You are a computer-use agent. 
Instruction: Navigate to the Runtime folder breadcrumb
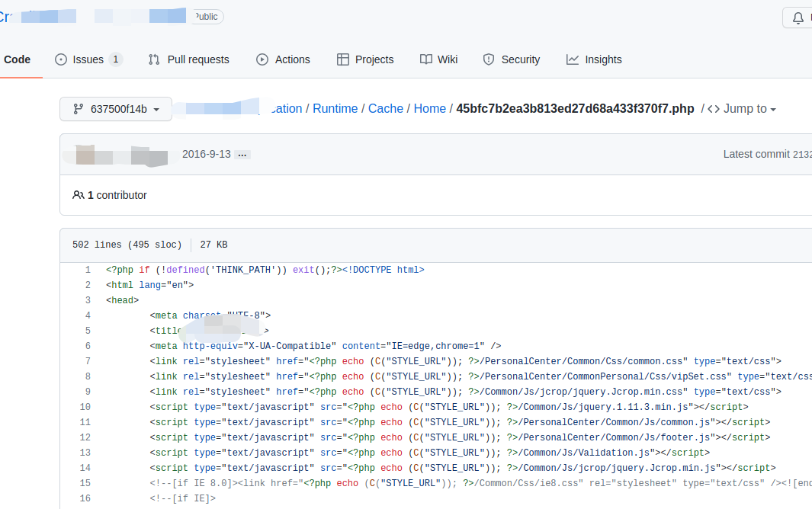(x=335, y=109)
